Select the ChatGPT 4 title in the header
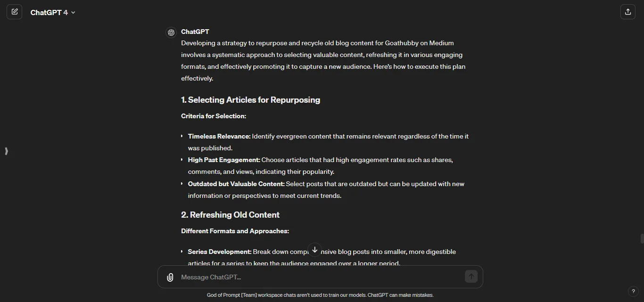This screenshot has height=302, width=644. 49,13
